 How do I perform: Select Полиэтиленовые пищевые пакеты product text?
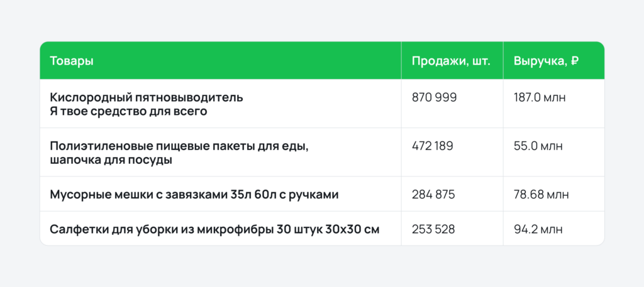coord(179,146)
